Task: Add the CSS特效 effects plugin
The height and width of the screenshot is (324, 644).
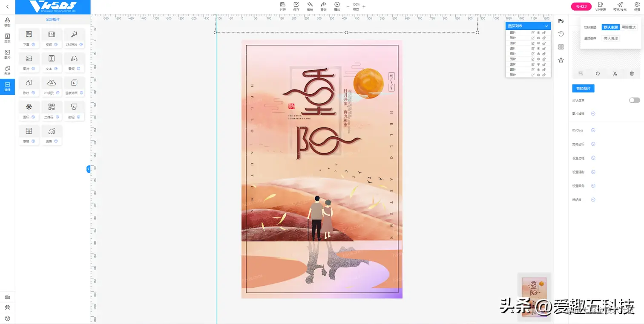Action: coord(74,38)
